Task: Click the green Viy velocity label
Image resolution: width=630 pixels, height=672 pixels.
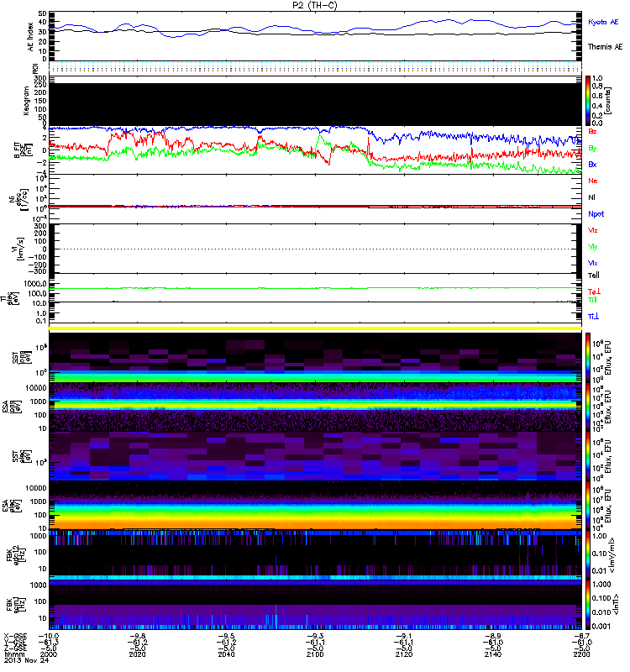Action: coord(593,247)
